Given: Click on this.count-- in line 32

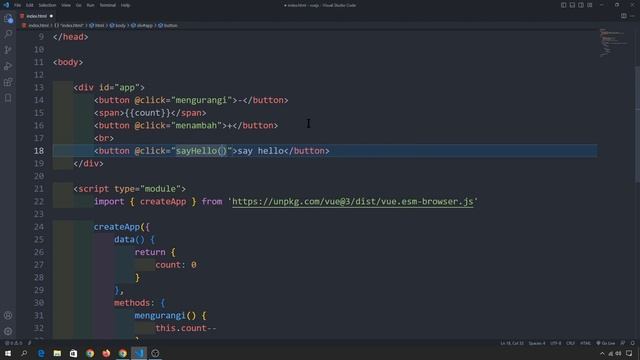Looking at the screenshot, I should click(186, 328).
